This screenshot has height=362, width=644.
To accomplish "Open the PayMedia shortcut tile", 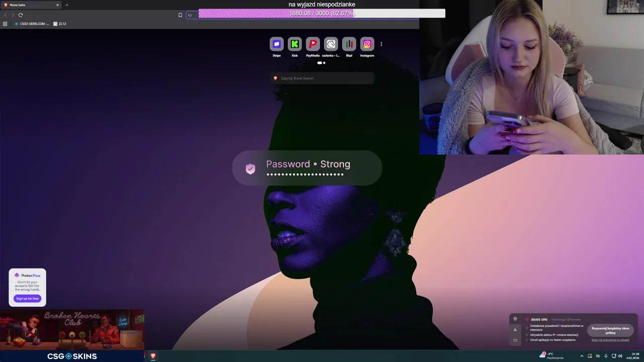I will pyautogui.click(x=312, y=44).
